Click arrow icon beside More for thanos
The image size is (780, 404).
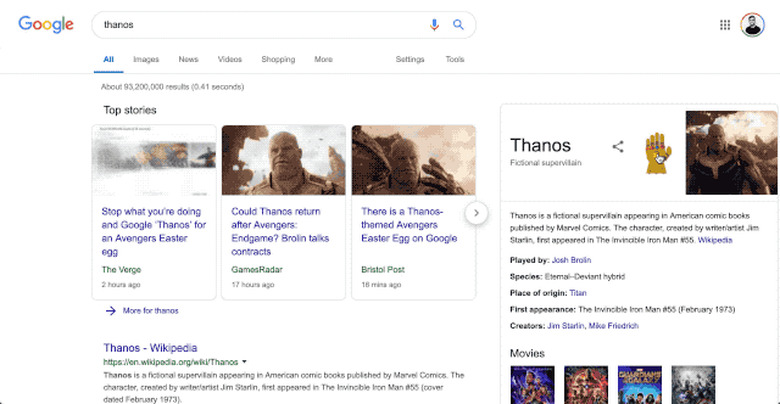click(110, 311)
